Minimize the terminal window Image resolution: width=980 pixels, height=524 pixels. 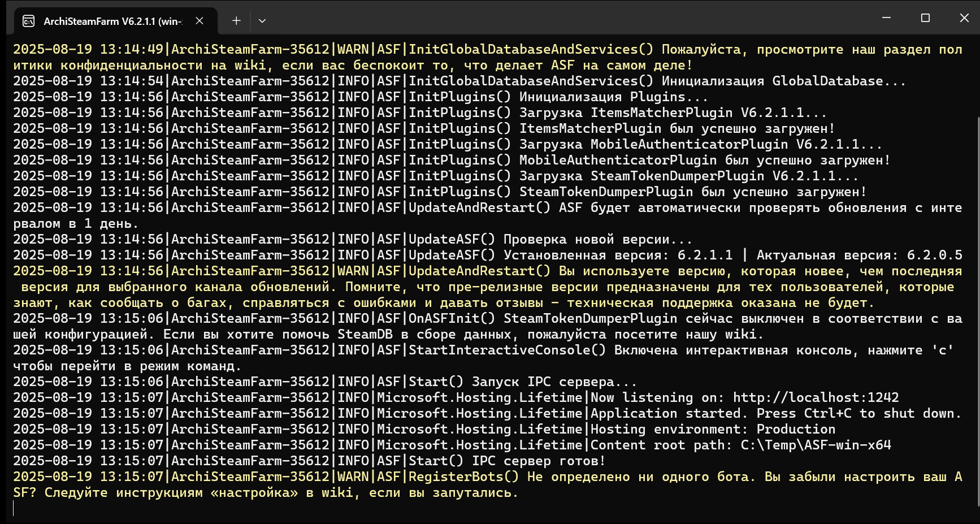coord(886,18)
